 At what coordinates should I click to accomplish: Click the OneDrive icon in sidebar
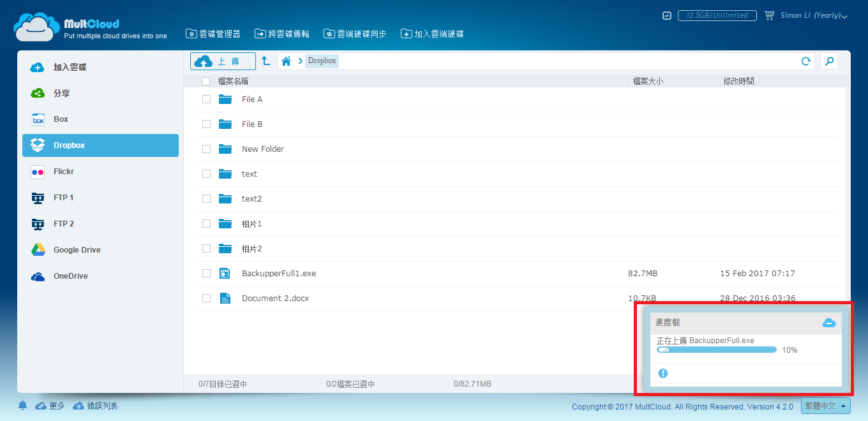(x=38, y=276)
